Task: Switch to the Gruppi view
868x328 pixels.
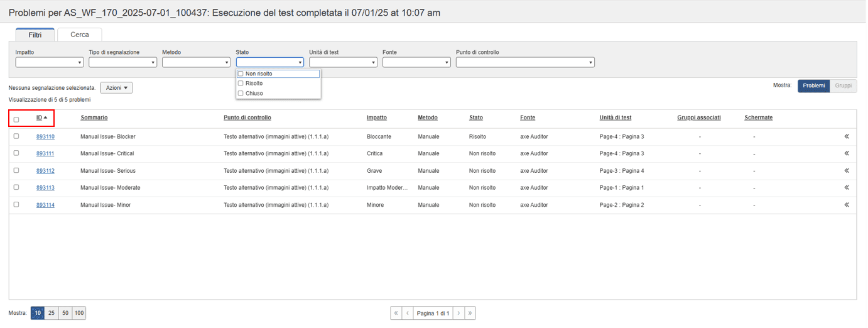Action: (843, 86)
